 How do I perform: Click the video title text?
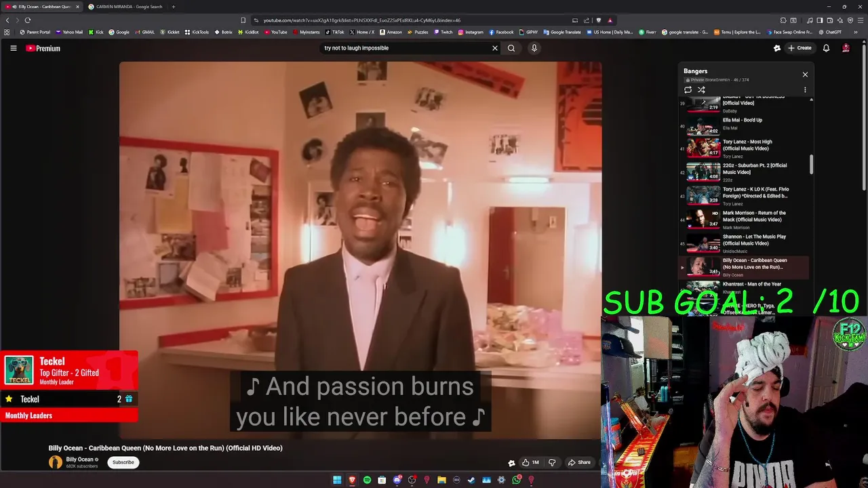[165, 448]
